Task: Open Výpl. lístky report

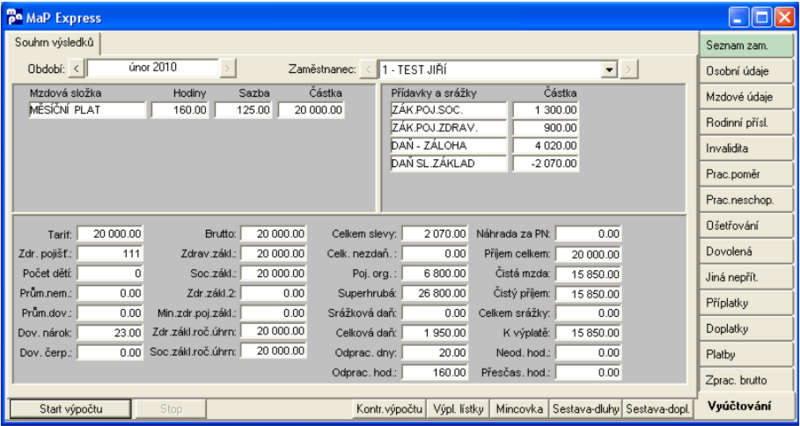Action: point(458,409)
